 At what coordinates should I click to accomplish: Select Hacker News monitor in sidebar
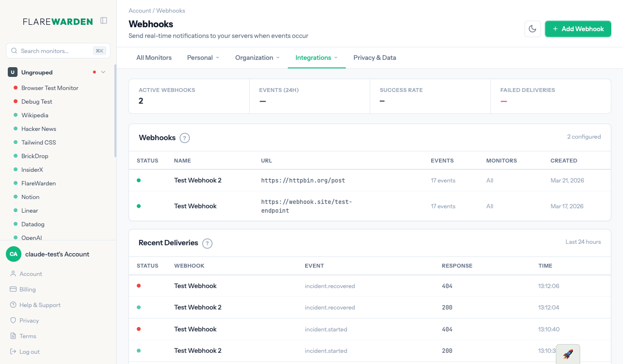point(38,129)
